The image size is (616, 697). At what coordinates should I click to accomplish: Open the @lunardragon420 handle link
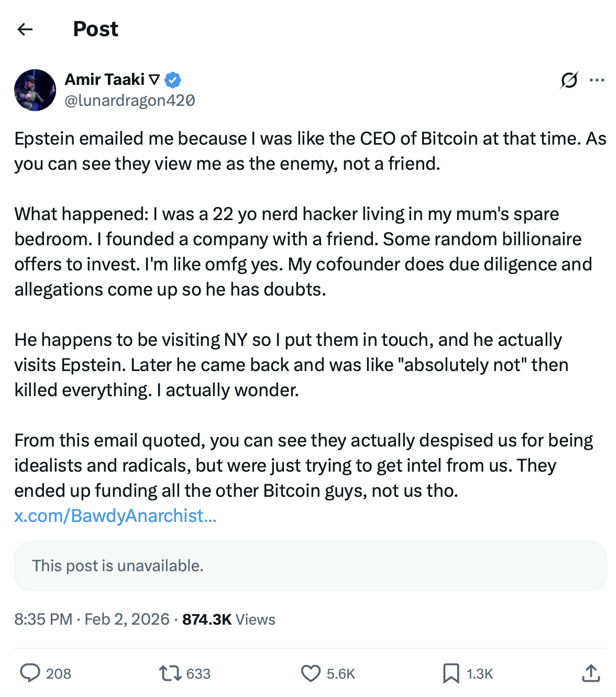(130, 100)
